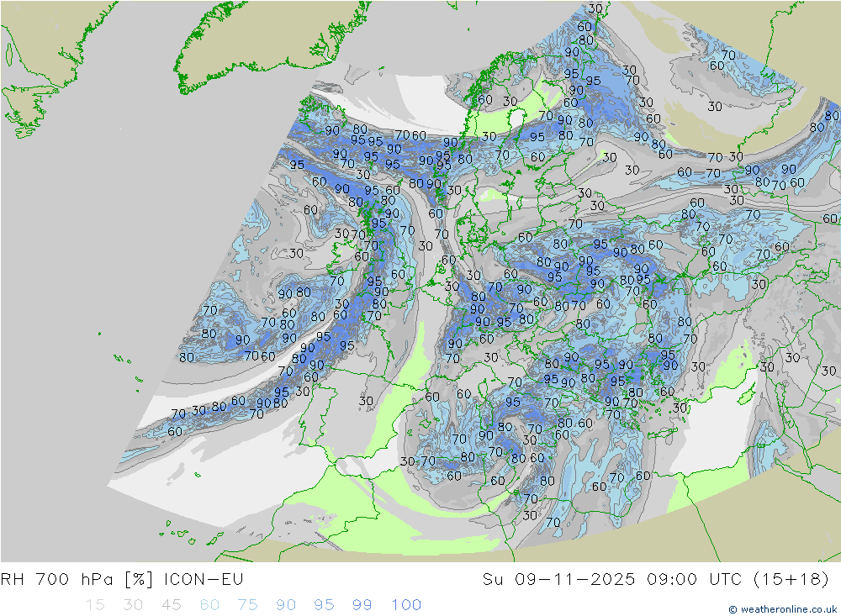841x616 pixels.
Task: Select the 75 value in color legend
Action: [x=247, y=605]
